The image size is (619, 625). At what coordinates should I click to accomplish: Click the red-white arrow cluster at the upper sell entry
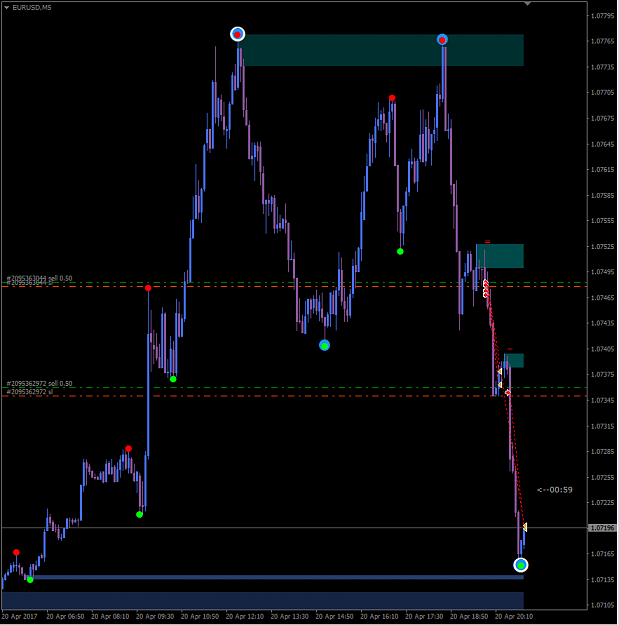click(486, 289)
